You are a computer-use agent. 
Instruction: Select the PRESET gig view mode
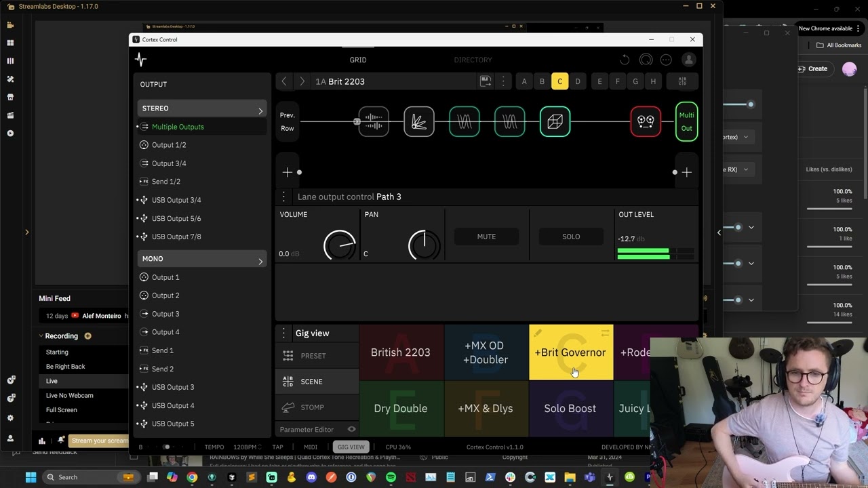317,356
